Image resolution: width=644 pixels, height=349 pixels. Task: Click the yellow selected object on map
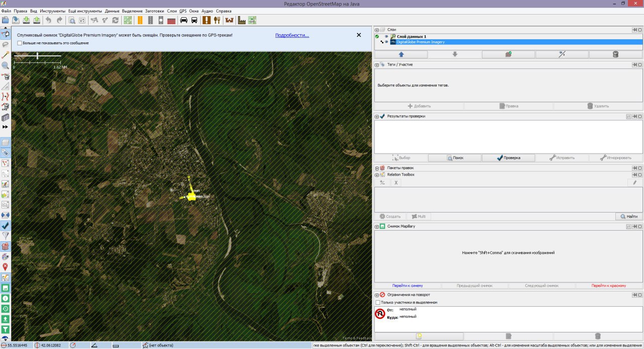(191, 196)
